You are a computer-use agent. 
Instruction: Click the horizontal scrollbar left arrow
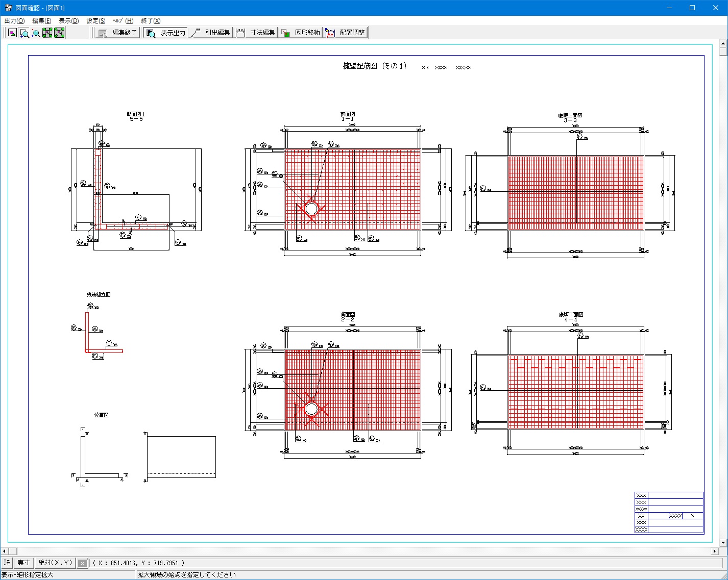[x=4, y=551]
